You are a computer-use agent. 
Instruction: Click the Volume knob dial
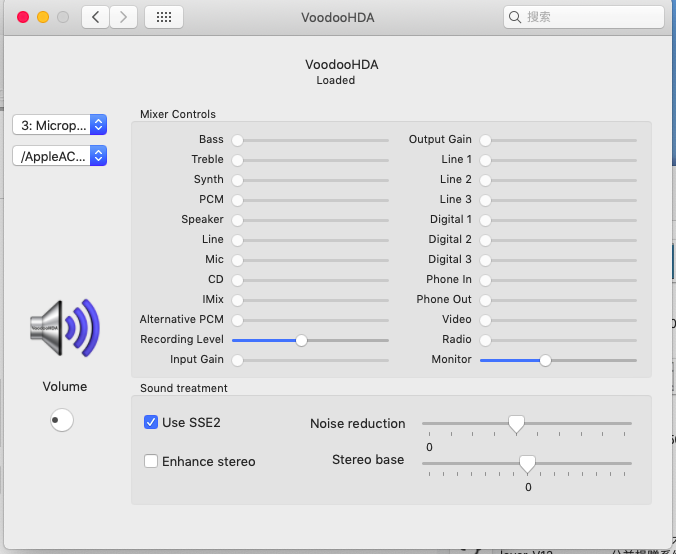point(62,420)
